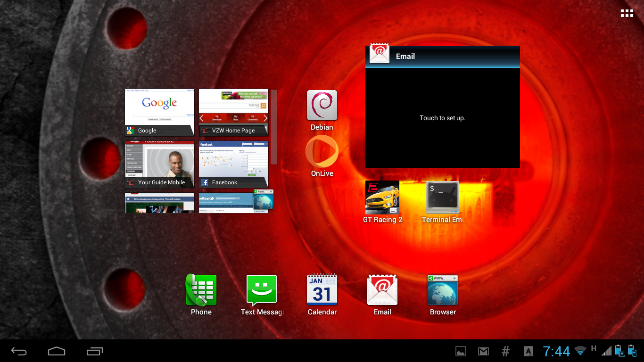
Task: Launch the Browser app in dock
Action: [x=443, y=290]
